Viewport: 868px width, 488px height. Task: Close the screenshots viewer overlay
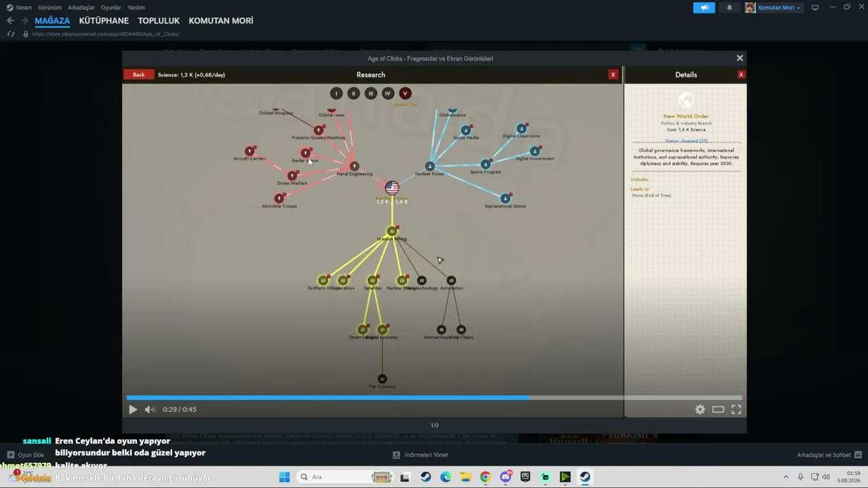(x=740, y=58)
